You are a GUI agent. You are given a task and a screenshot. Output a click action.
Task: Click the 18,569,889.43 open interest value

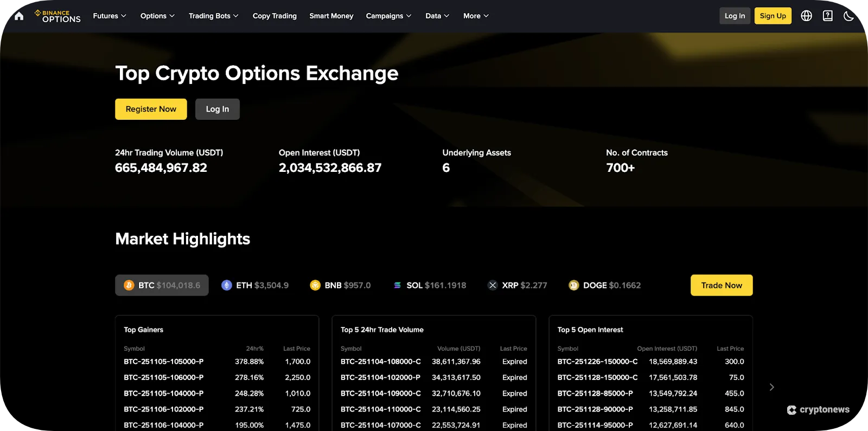[673, 362]
